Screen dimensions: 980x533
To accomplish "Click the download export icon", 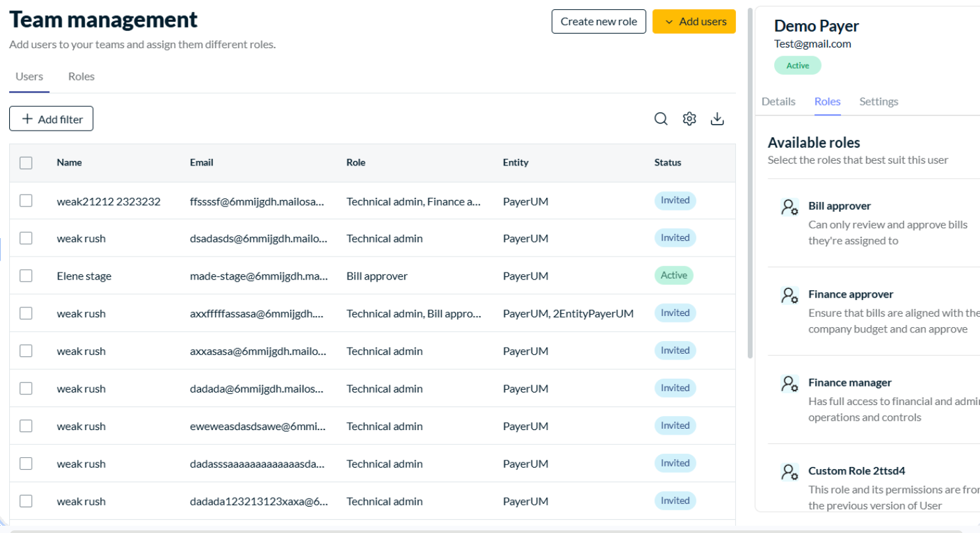I will point(718,119).
